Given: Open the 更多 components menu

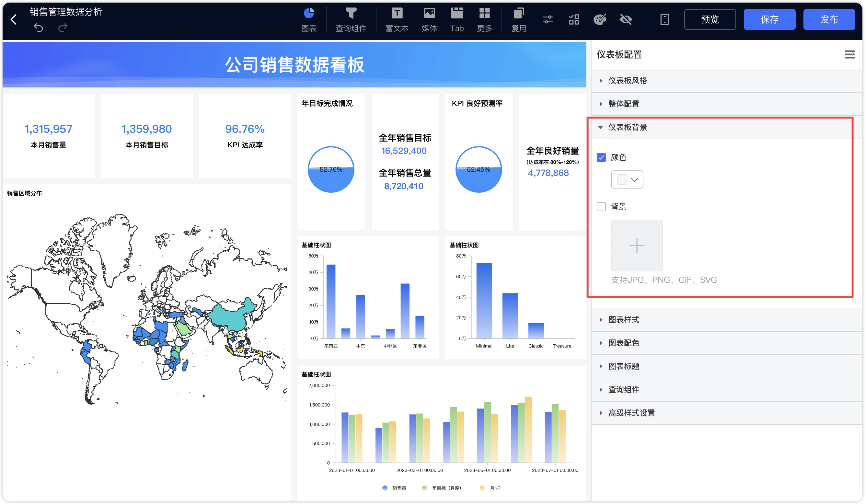Looking at the screenshot, I should (484, 20).
